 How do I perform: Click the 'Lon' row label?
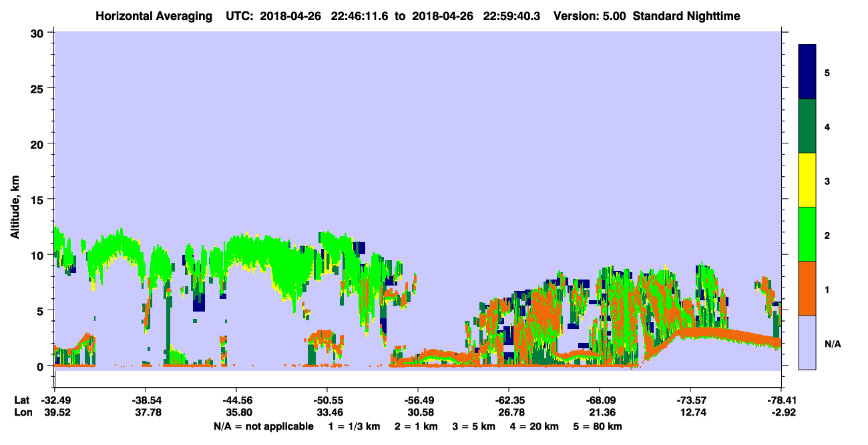[x=22, y=412]
